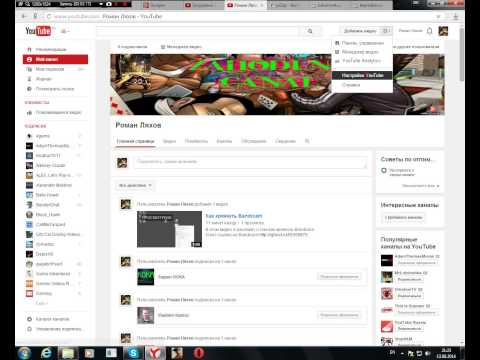Select Менеджер видео from the dropdown menu
The width and height of the screenshot is (480, 360).
click(x=362, y=52)
